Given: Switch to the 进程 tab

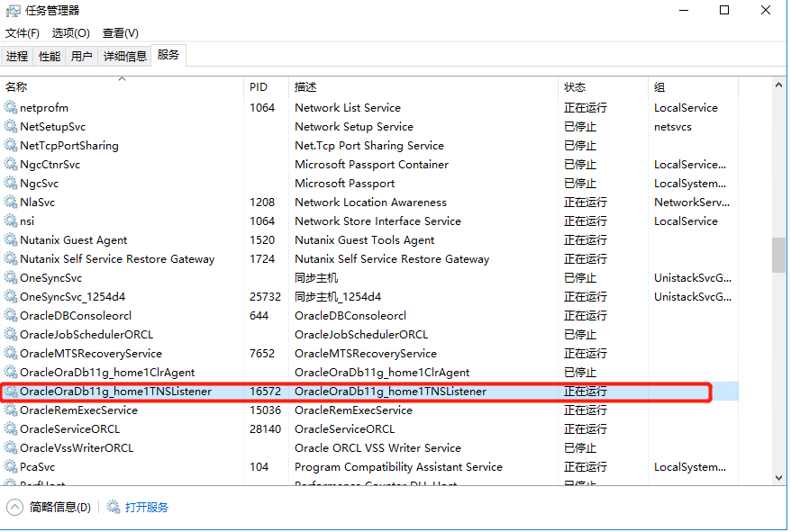Looking at the screenshot, I should [x=17, y=56].
